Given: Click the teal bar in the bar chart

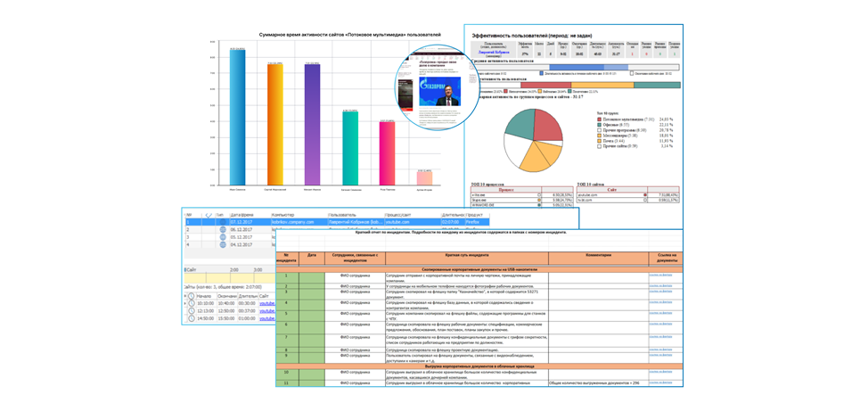Looking at the screenshot, I should point(350,148).
